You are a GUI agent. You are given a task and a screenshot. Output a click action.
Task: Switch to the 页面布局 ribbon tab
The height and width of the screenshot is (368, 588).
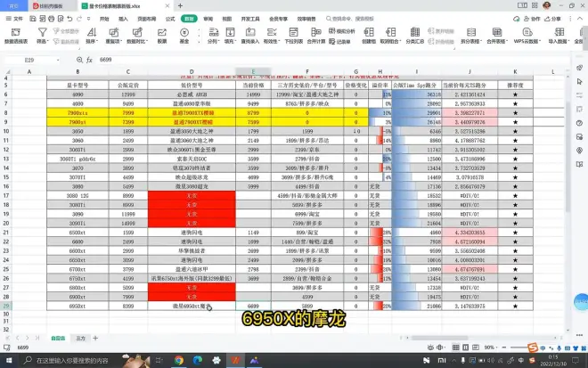(146, 19)
